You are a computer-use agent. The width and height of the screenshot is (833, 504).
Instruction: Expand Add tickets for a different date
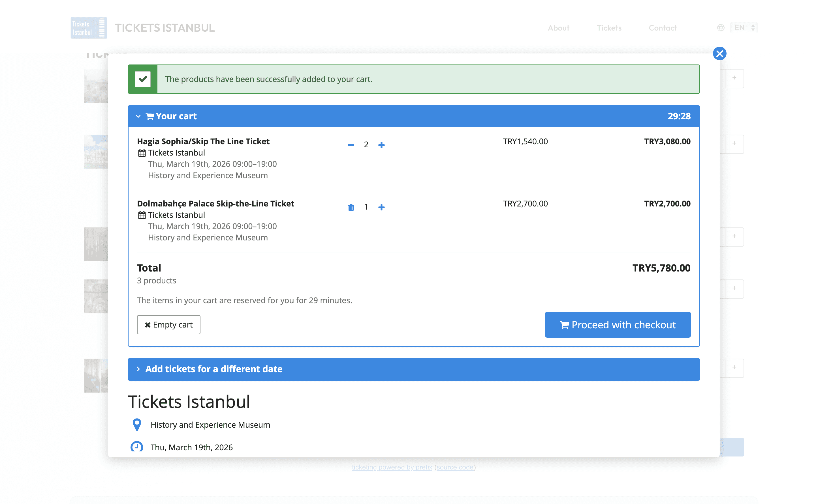pos(214,369)
